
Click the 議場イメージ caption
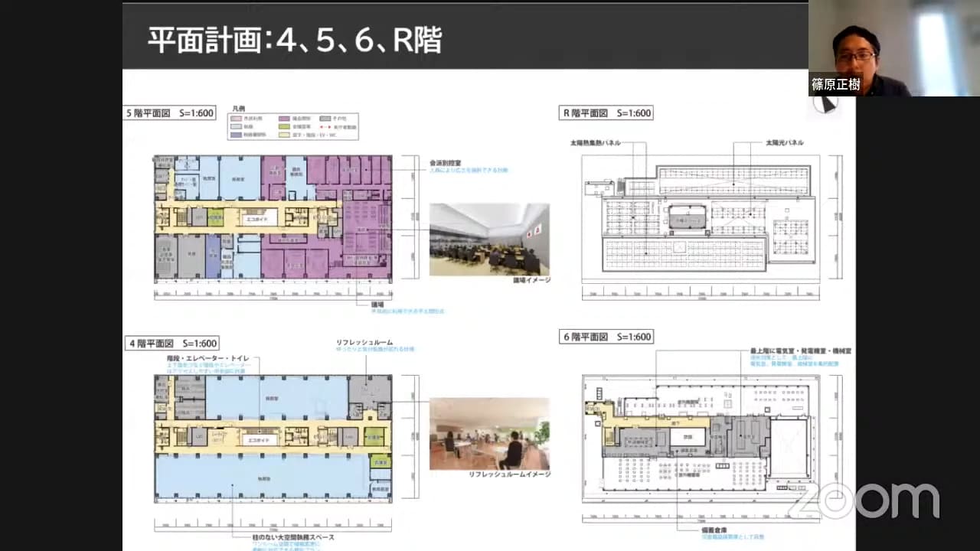(x=531, y=280)
